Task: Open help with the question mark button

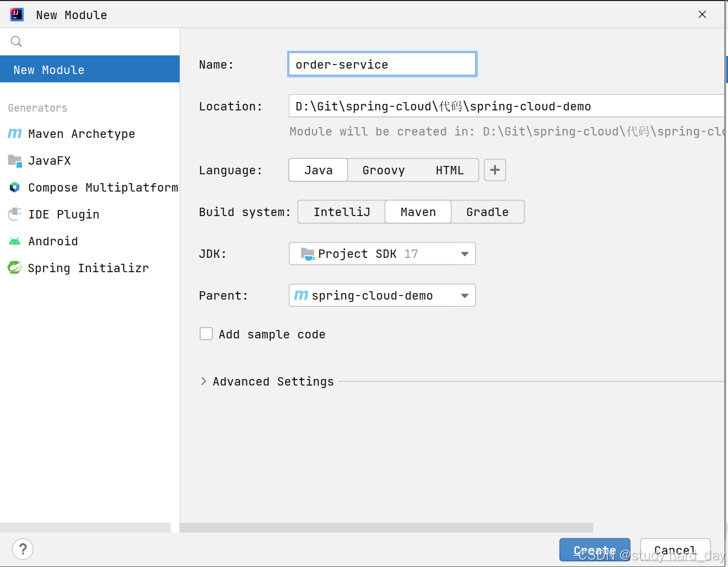Action: coord(23,548)
